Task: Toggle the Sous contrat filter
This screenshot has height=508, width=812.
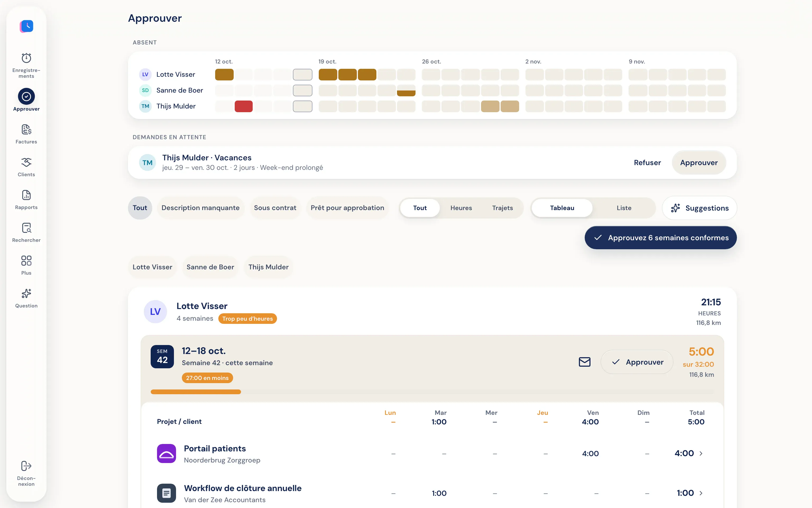Action: pyautogui.click(x=275, y=208)
